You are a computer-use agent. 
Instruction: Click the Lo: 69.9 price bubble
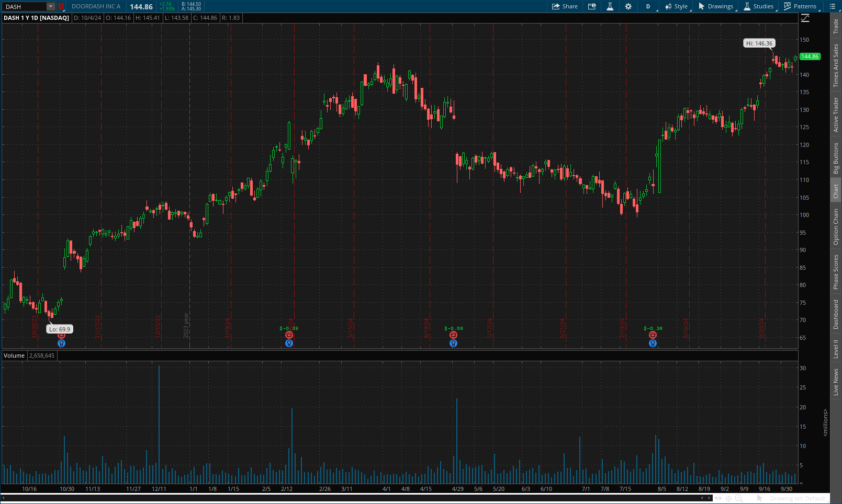(60, 329)
